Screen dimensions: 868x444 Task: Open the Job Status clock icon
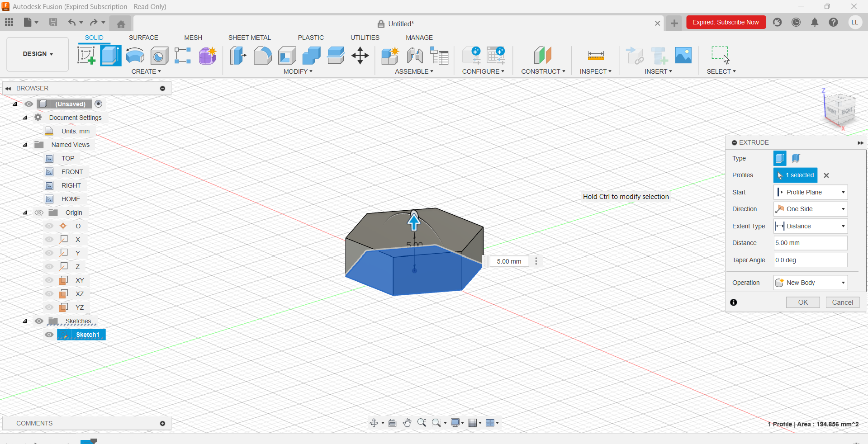tap(796, 22)
